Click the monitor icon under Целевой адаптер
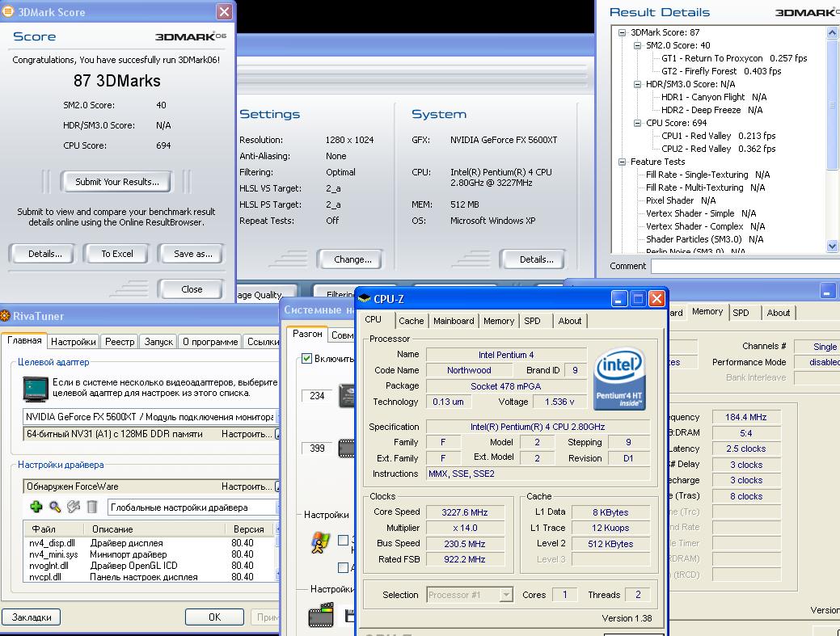This screenshot has height=636, width=840. tap(36, 389)
